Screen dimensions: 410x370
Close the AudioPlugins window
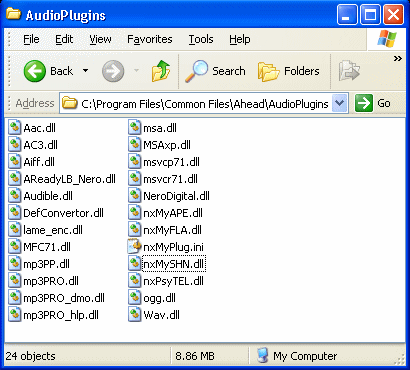tap(394, 15)
